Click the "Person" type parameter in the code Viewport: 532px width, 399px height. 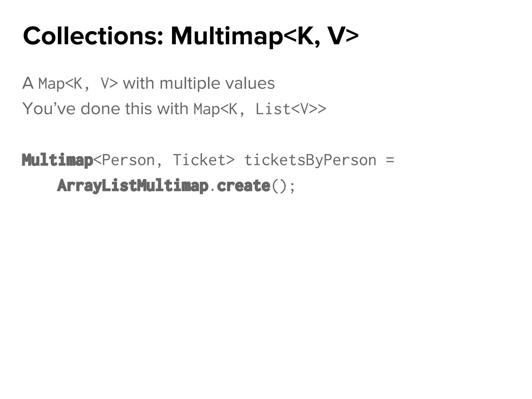click(128, 160)
